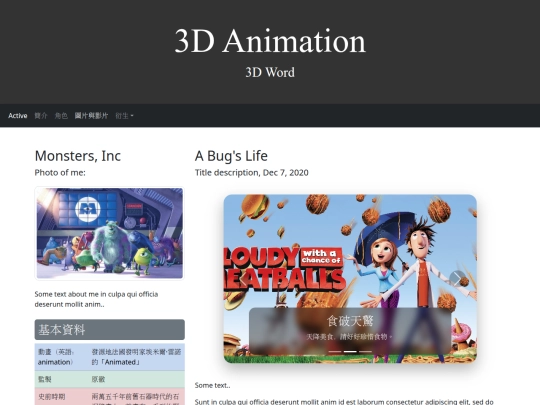
Task: Click 'Some text about me' paragraph
Action: (x=96, y=299)
